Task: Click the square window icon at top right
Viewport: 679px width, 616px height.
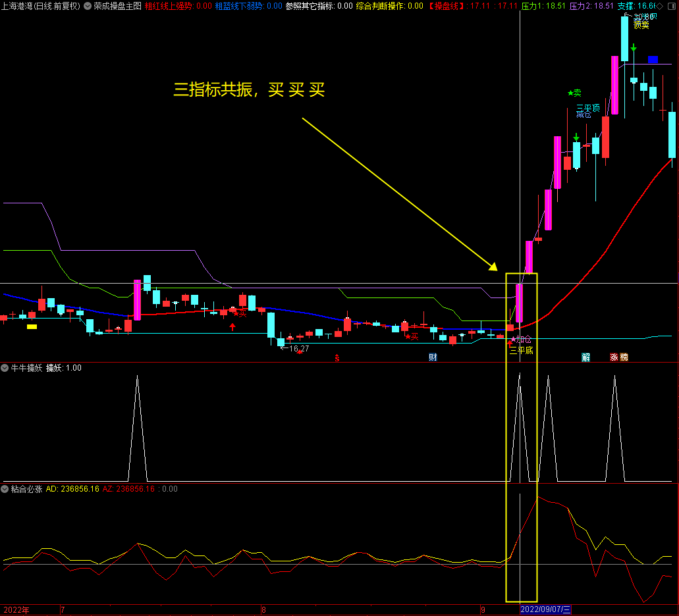Action: 672,6
